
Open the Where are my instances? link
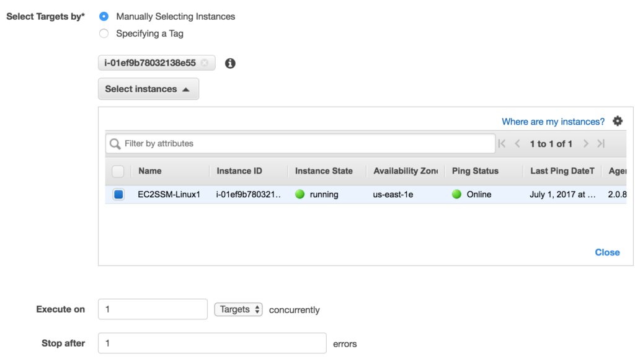tap(553, 122)
